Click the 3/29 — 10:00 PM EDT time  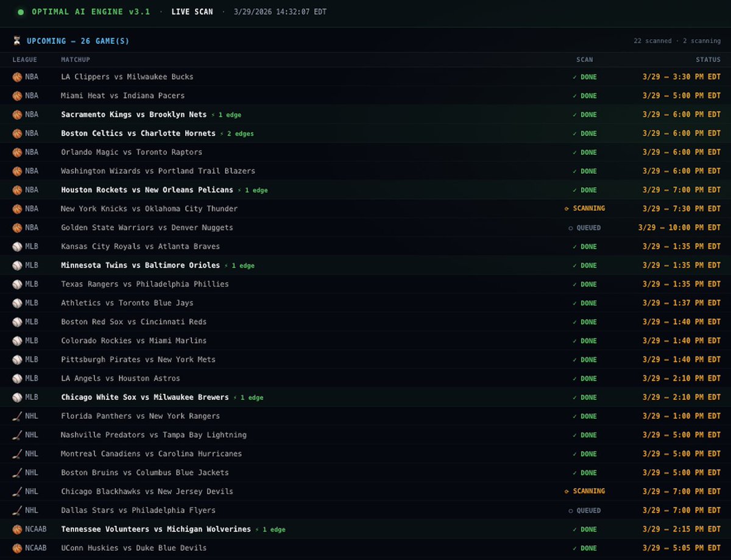pyautogui.click(x=679, y=227)
